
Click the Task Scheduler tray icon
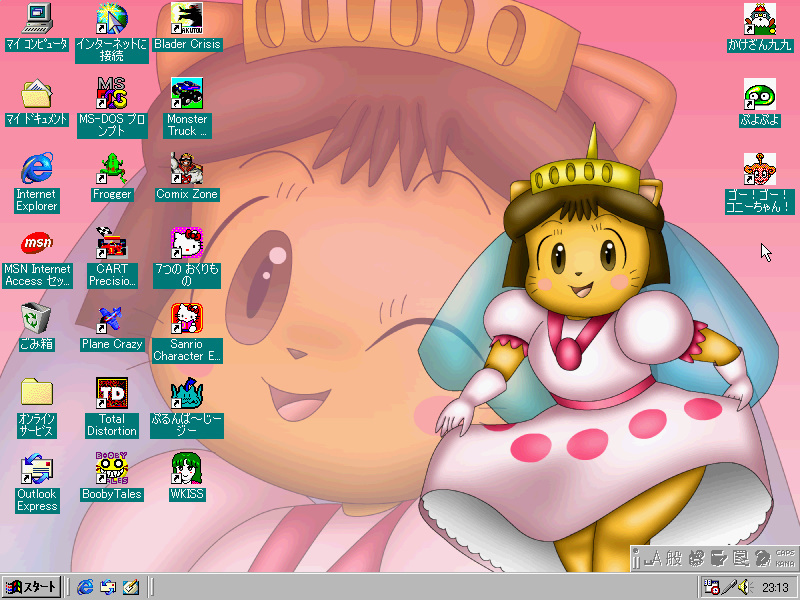tap(711, 587)
